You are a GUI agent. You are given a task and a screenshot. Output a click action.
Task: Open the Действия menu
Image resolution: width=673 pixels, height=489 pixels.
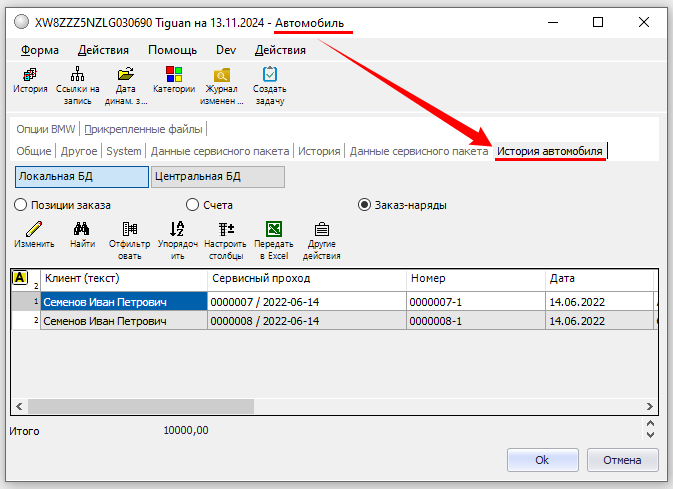pos(103,50)
